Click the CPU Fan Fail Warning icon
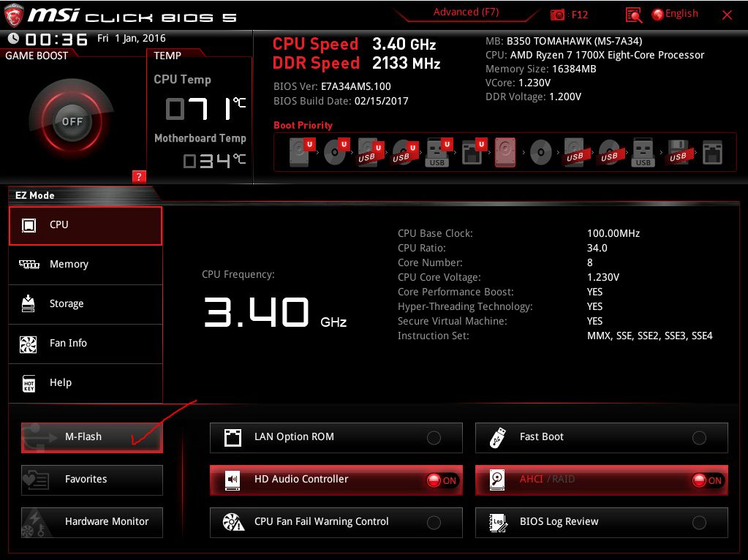 coord(233,522)
